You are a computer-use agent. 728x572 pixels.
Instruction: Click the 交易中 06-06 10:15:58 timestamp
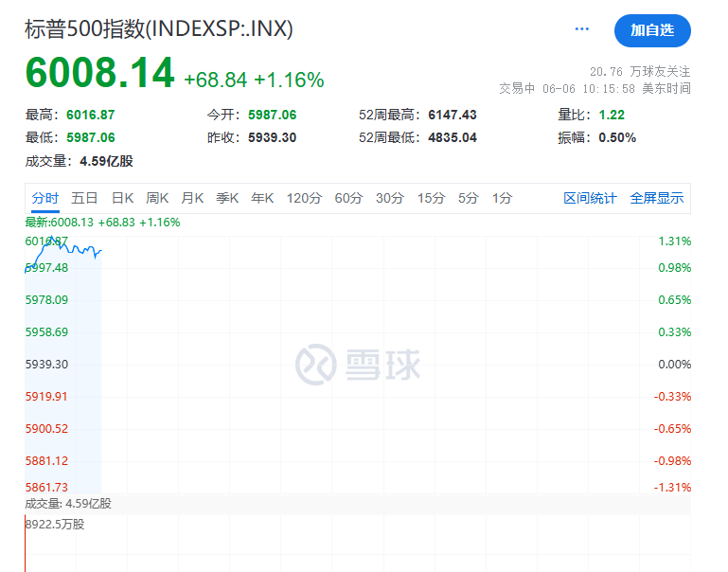(x=595, y=88)
